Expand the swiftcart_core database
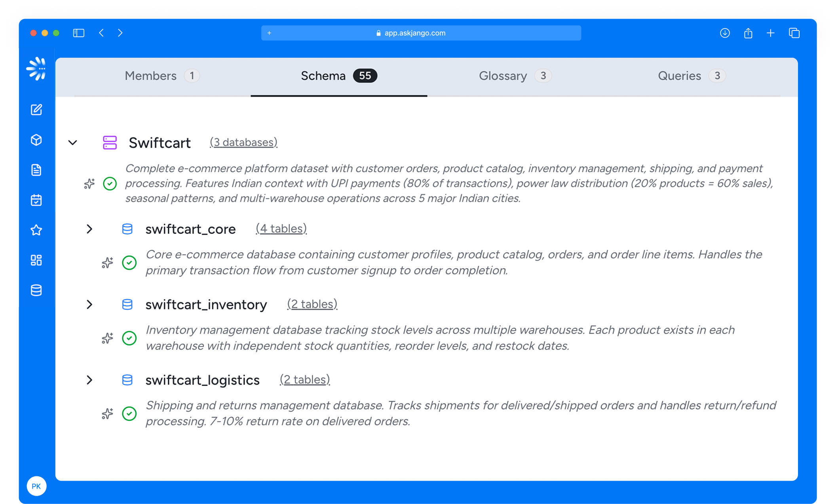 point(89,229)
